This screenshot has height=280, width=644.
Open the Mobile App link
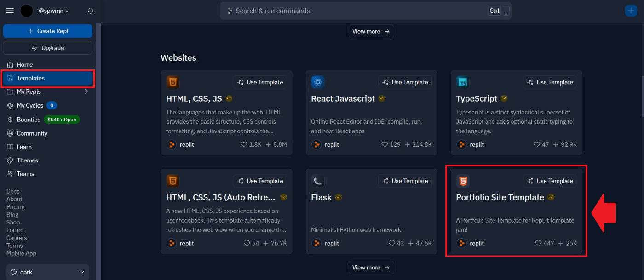tap(21, 254)
